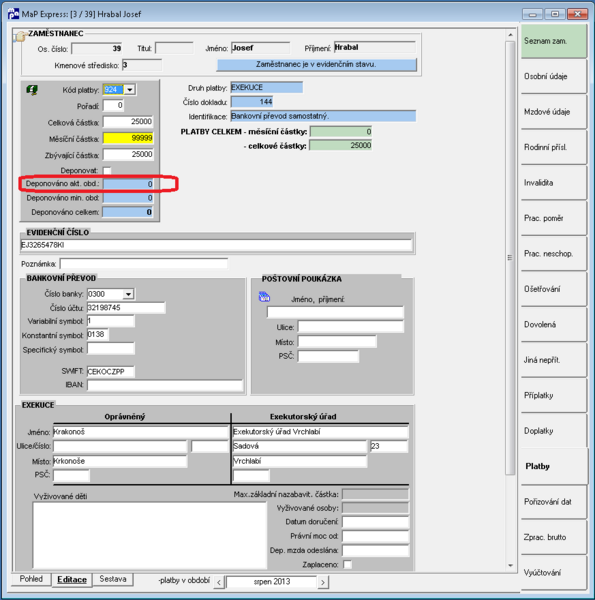Click the yellow Měsíční částka field
595x600 pixels.
[128, 138]
